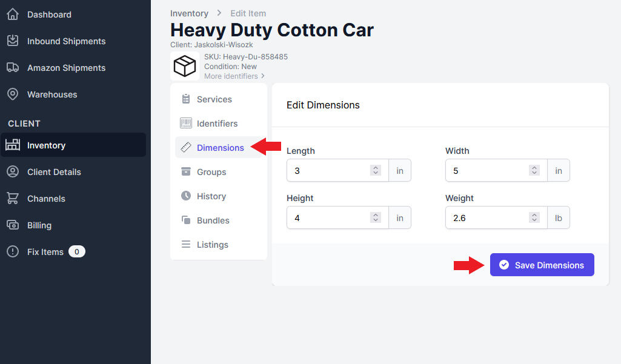
Task: Click the checkmark icon in Save Dimensions
Action: [504, 265]
